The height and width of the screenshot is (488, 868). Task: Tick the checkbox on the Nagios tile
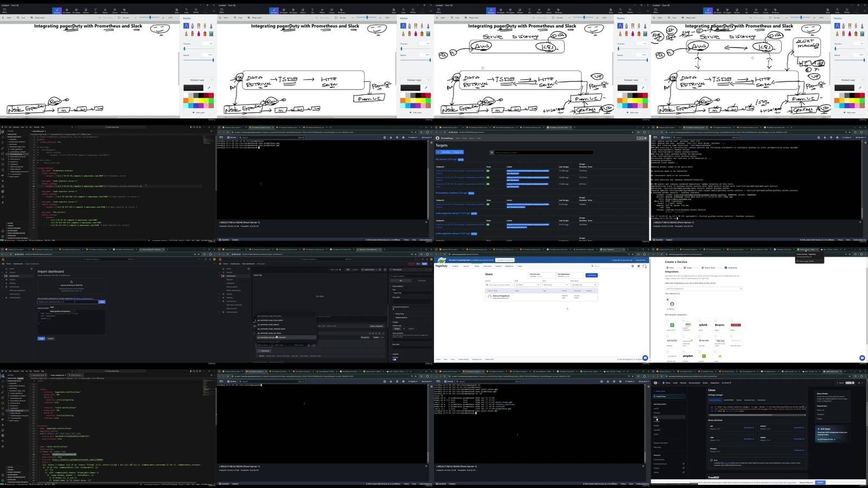coord(715,321)
